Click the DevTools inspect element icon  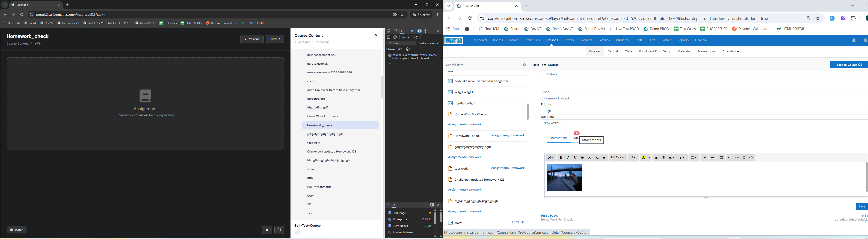(389, 31)
